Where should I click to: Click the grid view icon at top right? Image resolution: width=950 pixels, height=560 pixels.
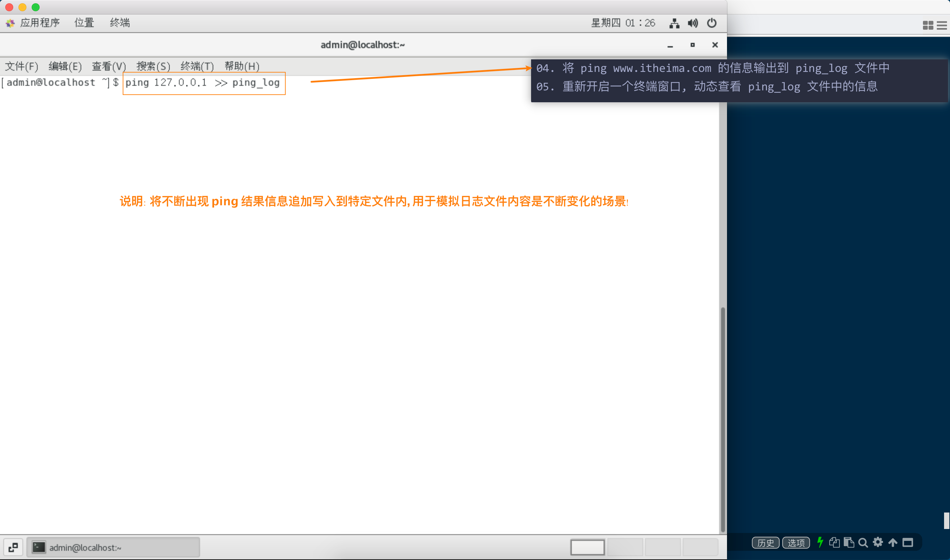point(928,25)
